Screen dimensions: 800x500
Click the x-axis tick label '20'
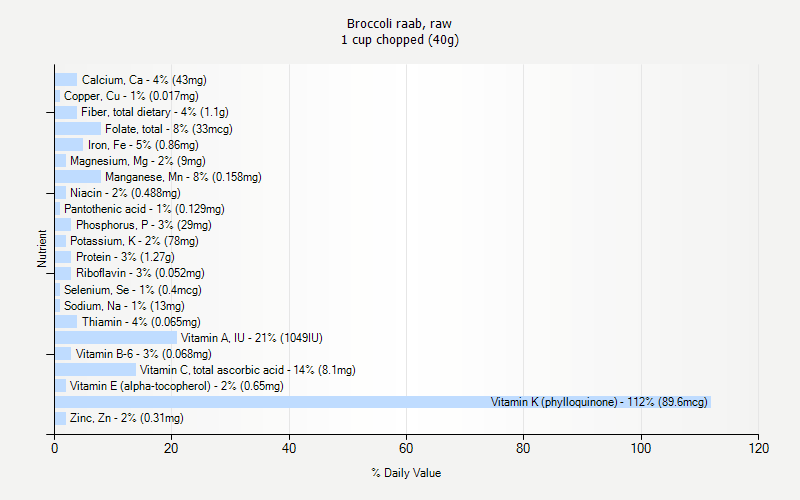(x=171, y=448)
